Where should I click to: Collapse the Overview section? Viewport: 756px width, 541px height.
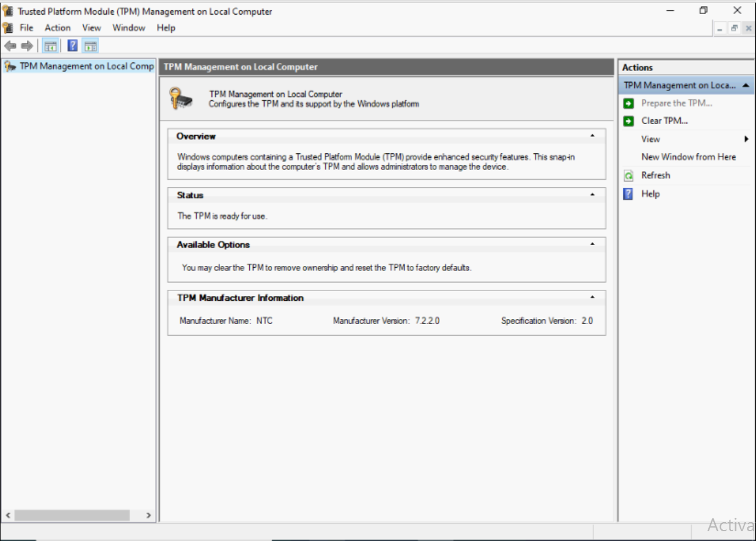point(592,136)
